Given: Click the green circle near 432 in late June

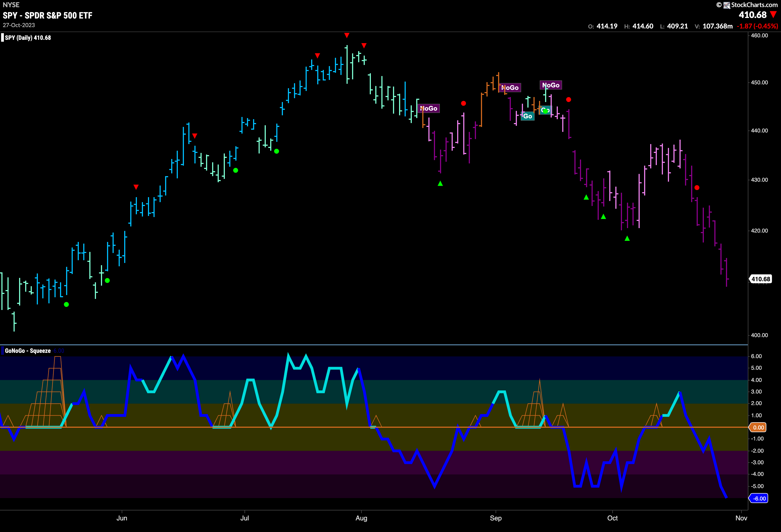Looking at the screenshot, I should point(236,170).
